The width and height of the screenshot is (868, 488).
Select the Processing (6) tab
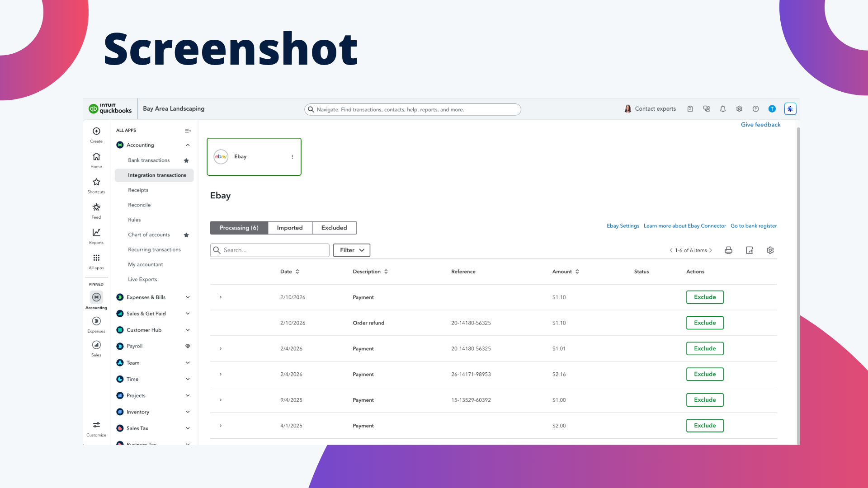click(x=239, y=228)
